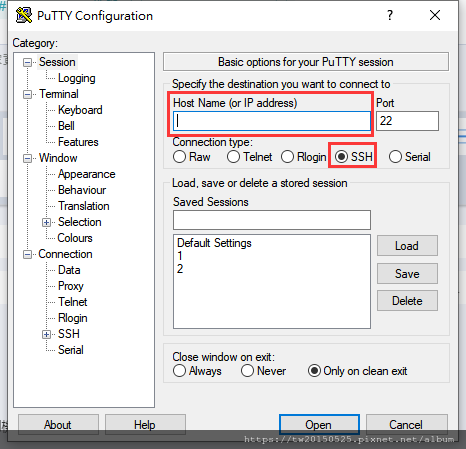
Task: Open the Serial category in tree
Action: coord(70,350)
